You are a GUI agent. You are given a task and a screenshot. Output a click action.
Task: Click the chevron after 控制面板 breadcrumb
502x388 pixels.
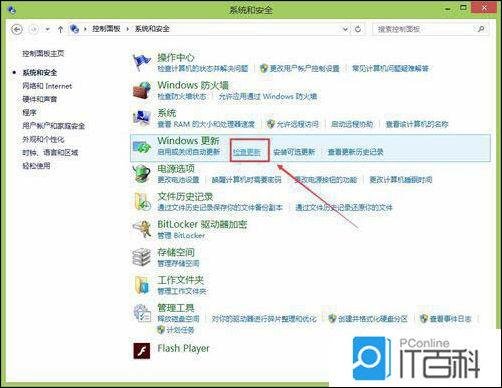[x=127, y=29]
